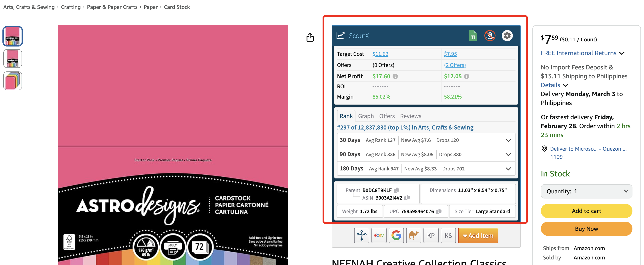
Task: Click the Large Standard size tier value
Action: click(x=493, y=211)
